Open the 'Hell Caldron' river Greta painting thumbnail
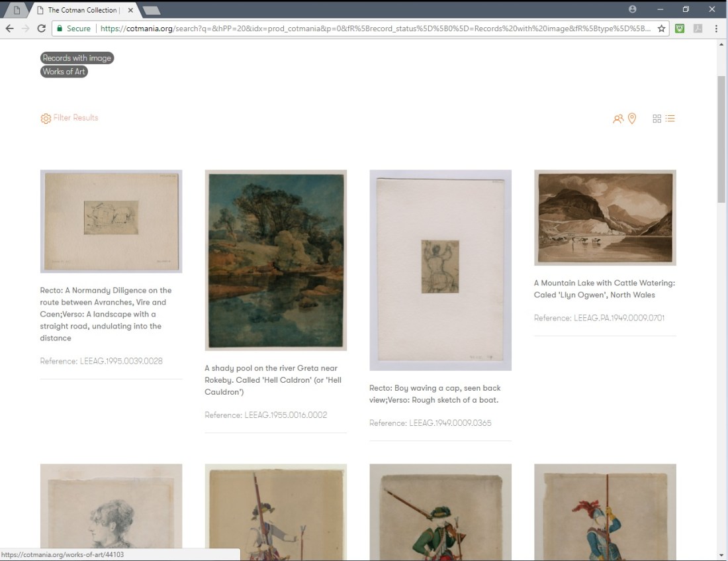 point(276,260)
